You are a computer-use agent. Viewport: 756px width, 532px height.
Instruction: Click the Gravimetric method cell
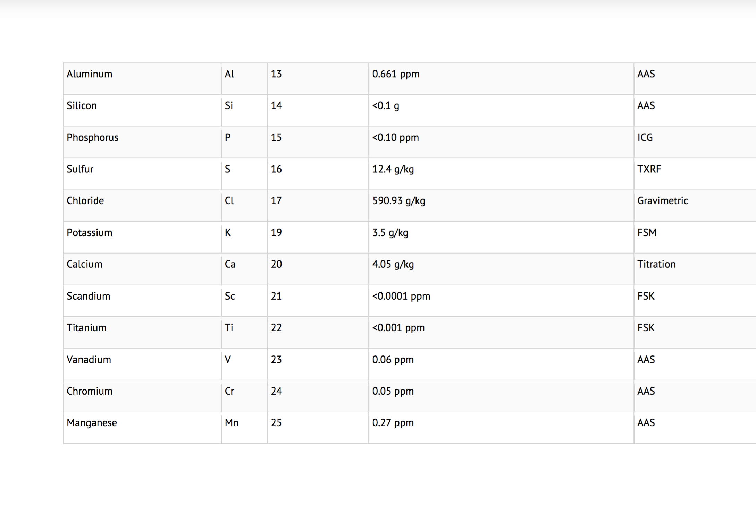point(663,200)
